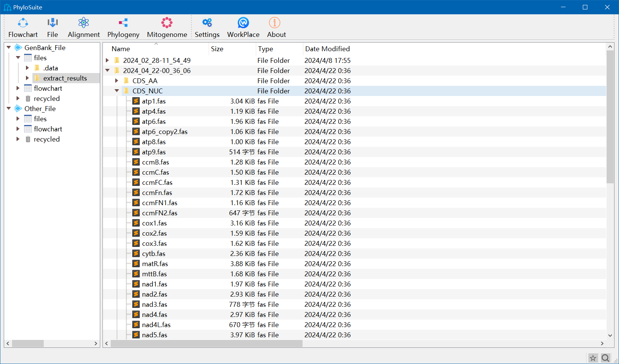
Task: Minimize the PhyloSuite window
Action: [563, 7]
